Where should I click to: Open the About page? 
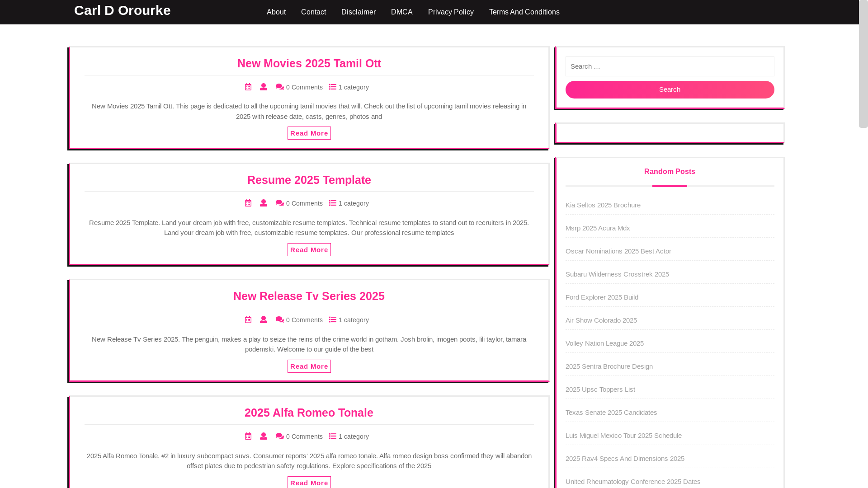point(276,12)
